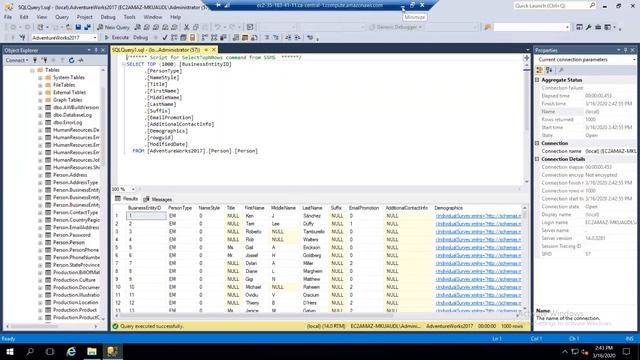Click the Parse checkmark icon
640x360 pixels.
click(165, 38)
